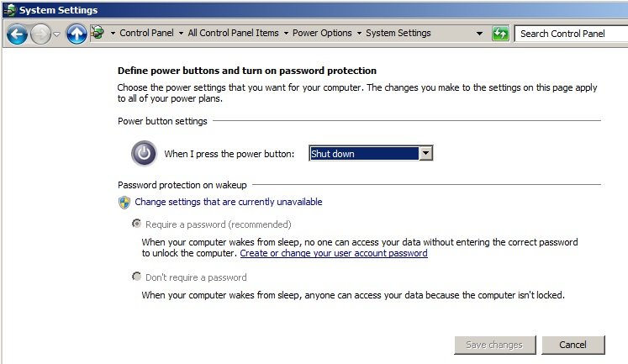Go to Power Options breadcrumb
Image resolution: width=628 pixels, height=364 pixels.
pos(322,34)
